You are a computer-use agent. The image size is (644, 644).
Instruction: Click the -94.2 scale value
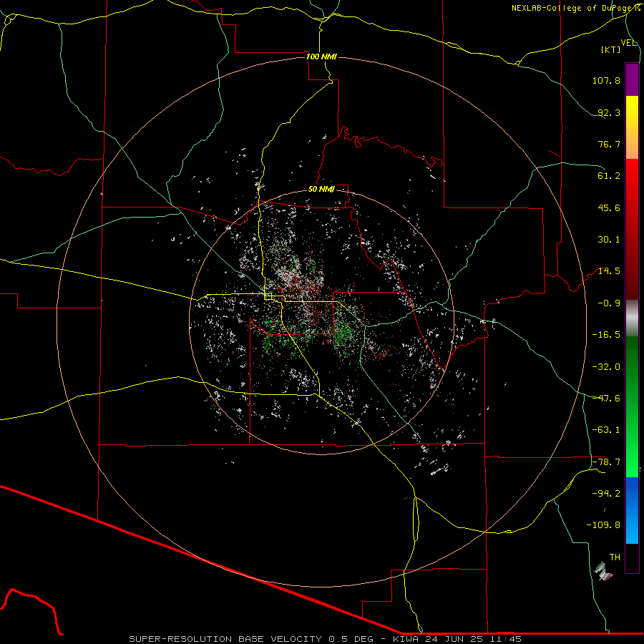[x=606, y=493]
